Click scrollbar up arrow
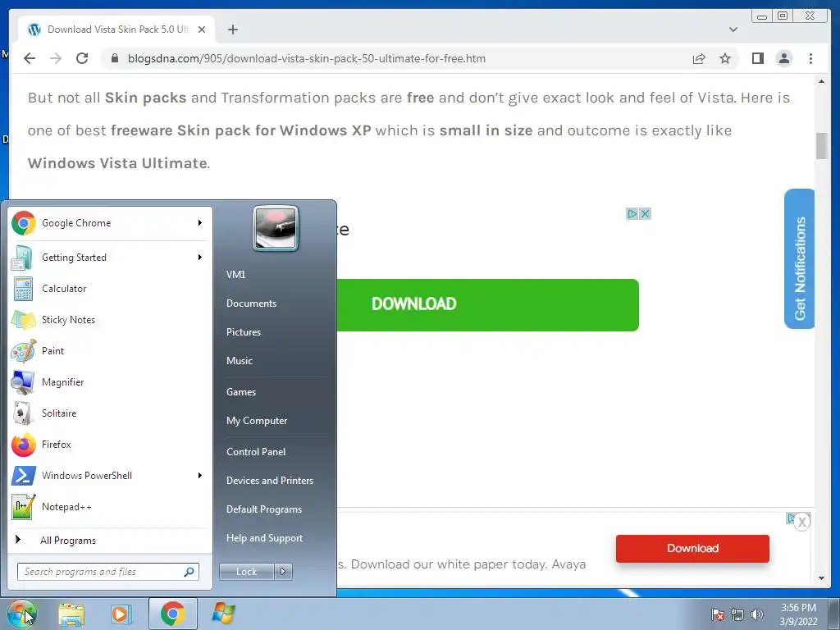 (x=821, y=81)
